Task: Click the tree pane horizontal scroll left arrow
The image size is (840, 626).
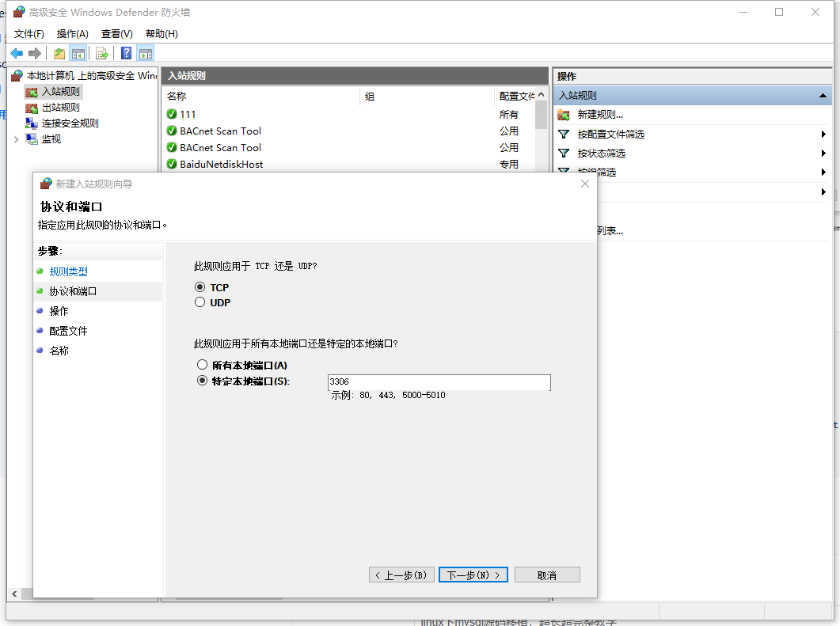Action: pos(14,594)
